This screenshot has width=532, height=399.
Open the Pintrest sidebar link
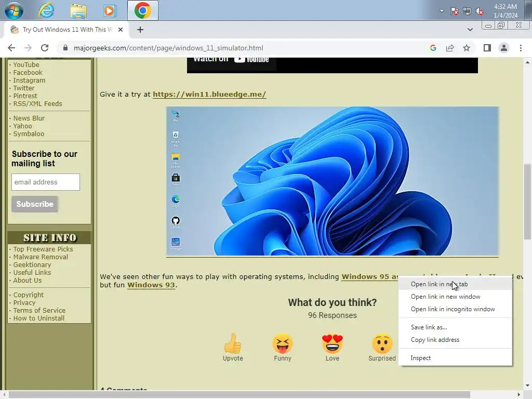25,96
